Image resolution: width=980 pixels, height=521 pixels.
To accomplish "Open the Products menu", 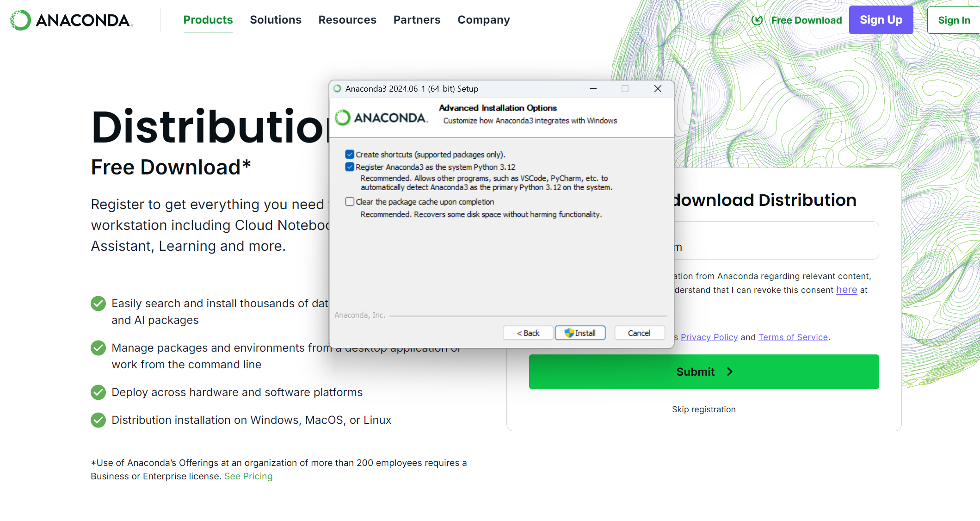I will pyautogui.click(x=208, y=20).
